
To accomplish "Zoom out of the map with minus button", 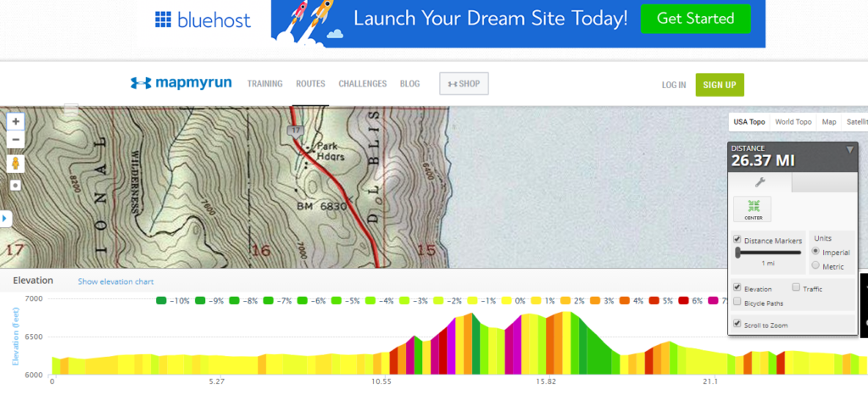I will 15,139.
